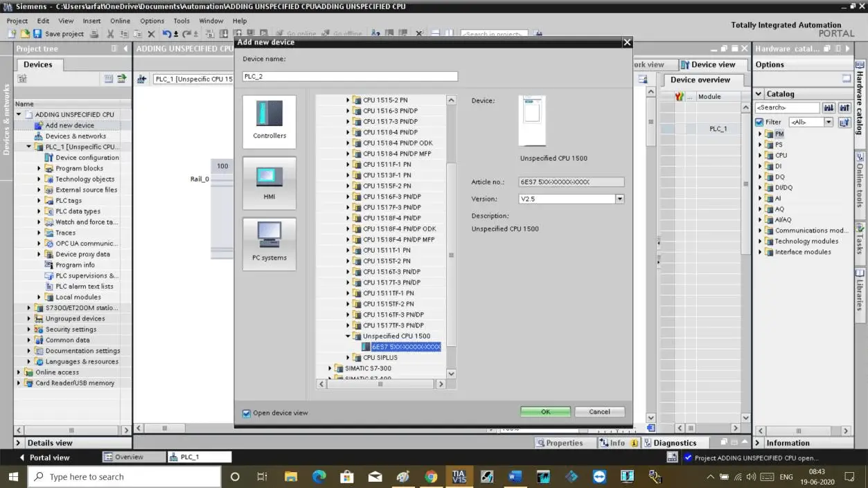Click the Save project toolbar button
This screenshot has height=488, width=868.
(x=58, y=33)
